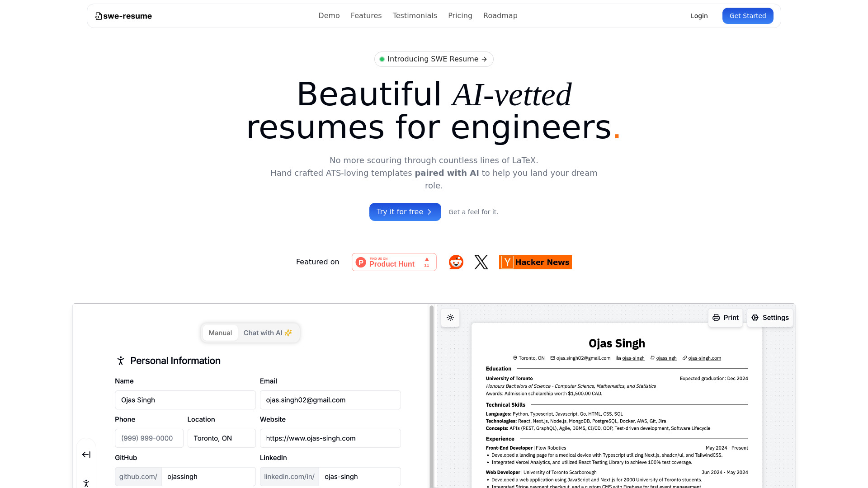The image size is (868, 488).
Task: Open the Pricing navigation menu item
Action: click(460, 15)
